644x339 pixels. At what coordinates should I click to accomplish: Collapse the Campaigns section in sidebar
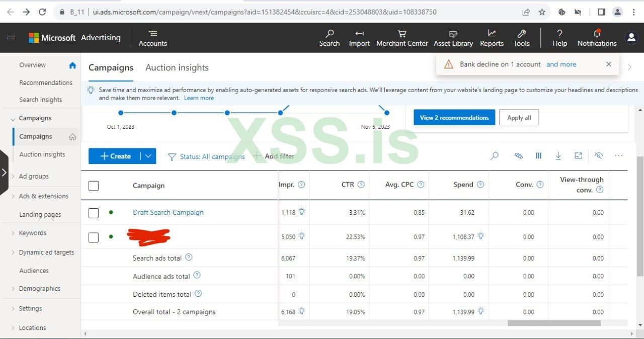[x=13, y=119]
